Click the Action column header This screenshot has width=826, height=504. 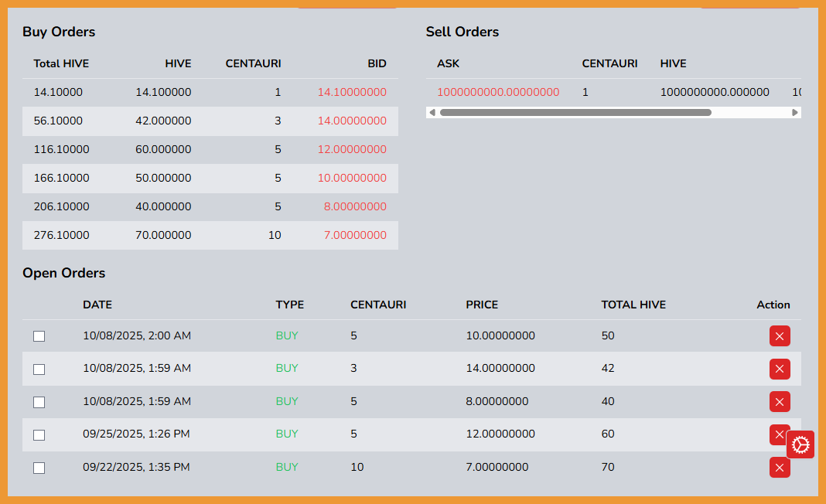pyautogui.click(x=773, y=305)
